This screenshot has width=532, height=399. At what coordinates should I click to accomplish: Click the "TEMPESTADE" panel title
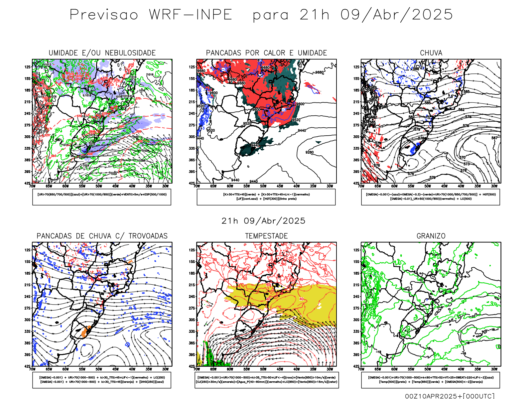[x=266, y=236]
